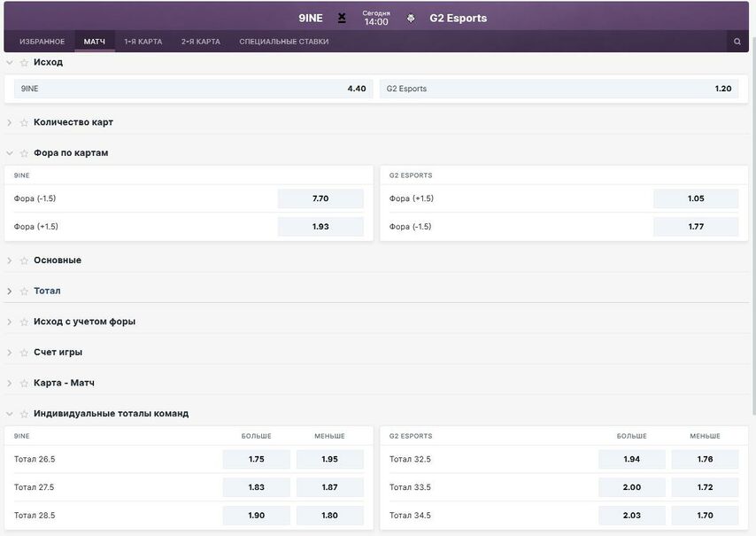Select G2 Тотал 33.5 Меньше at 1.72
Viewport: 756px width, 536px height.
tap(705, 487)
